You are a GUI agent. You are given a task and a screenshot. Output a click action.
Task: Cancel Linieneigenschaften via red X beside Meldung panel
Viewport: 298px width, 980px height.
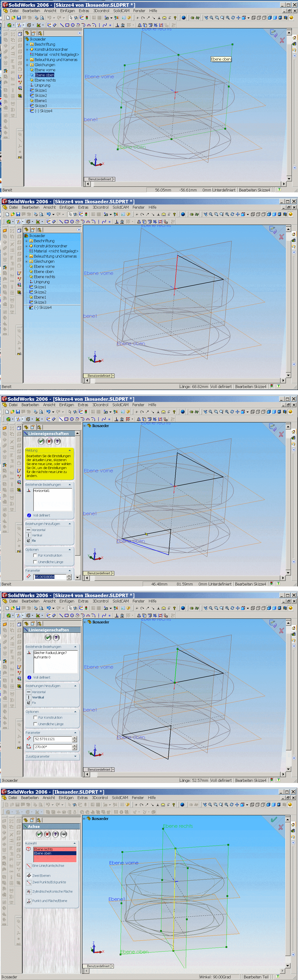(x=49, y=441)
